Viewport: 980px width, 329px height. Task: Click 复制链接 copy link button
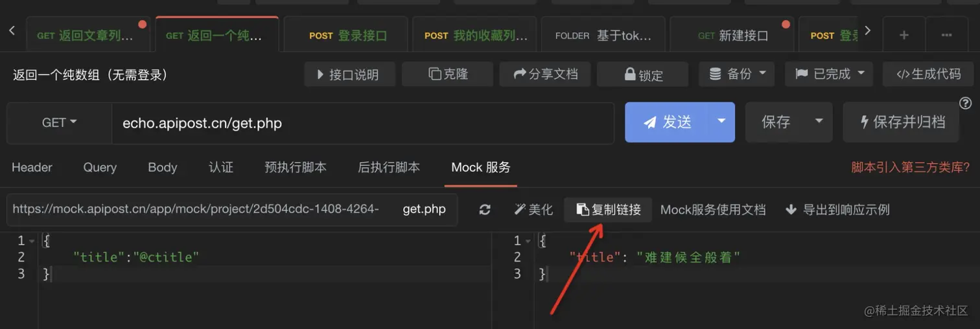pos(608,210)
